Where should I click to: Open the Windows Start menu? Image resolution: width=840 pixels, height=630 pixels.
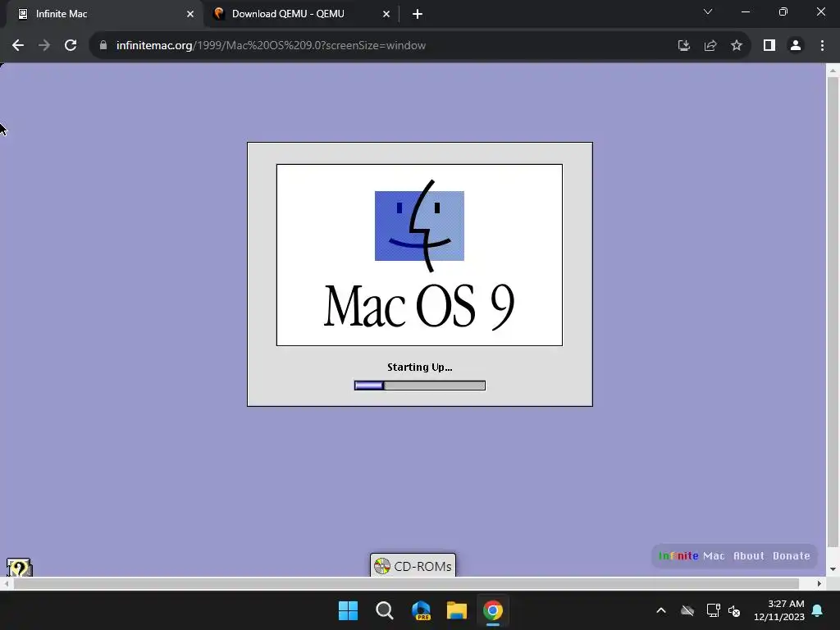(348, 610)
